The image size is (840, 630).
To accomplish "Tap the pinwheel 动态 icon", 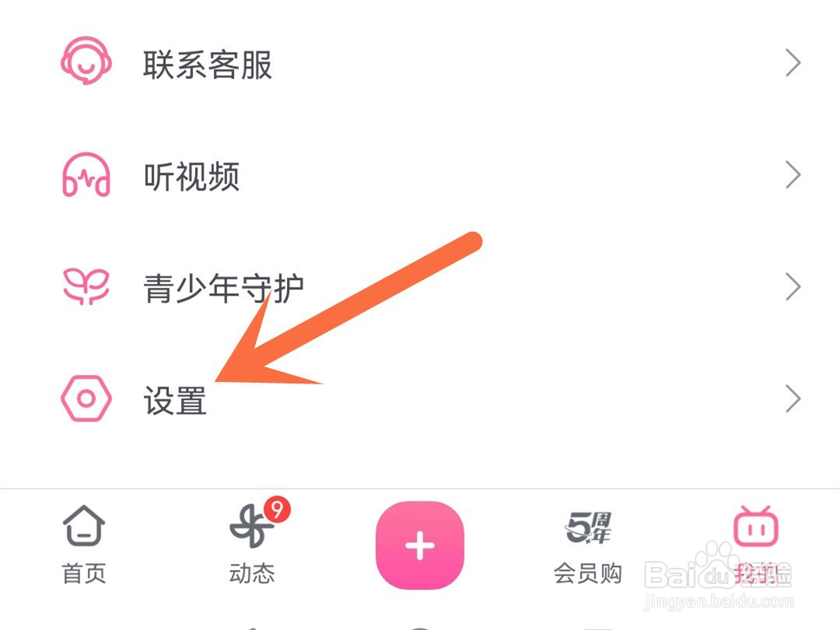I will click(251, 526).
